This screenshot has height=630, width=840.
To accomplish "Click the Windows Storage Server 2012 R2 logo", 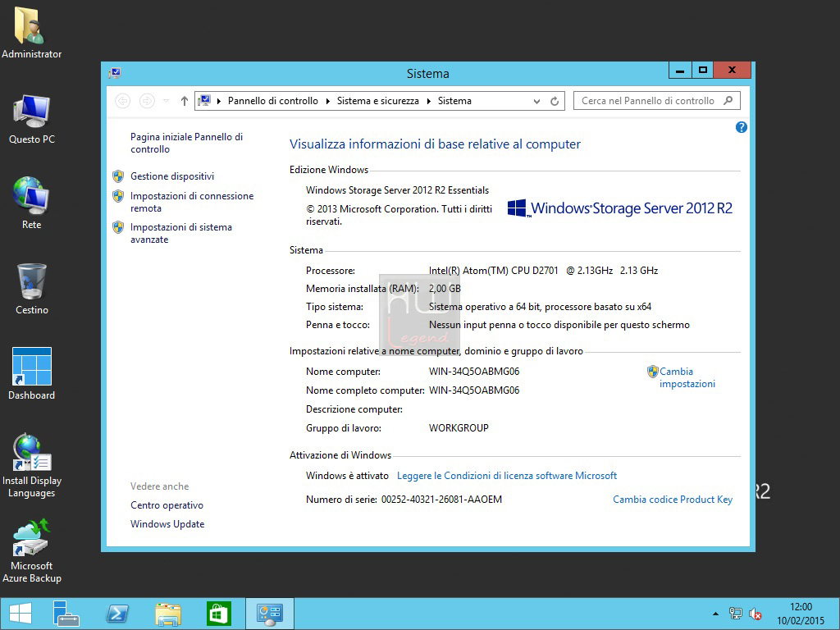I will click(x=619, y=208).
